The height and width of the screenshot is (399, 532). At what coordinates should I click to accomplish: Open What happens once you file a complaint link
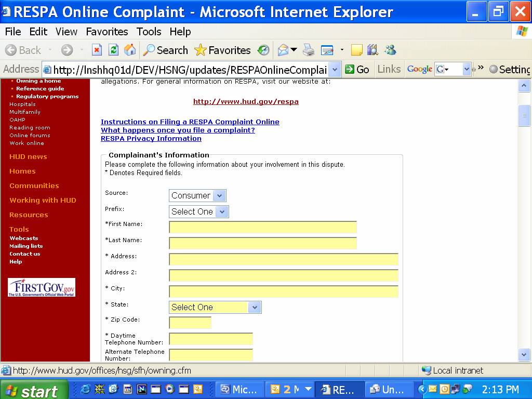[178, 130]
